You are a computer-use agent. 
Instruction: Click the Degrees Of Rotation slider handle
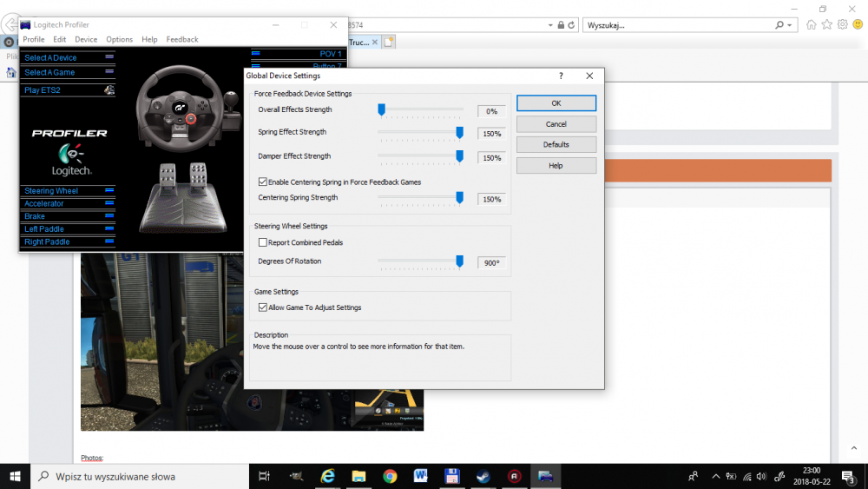[459, 261]
